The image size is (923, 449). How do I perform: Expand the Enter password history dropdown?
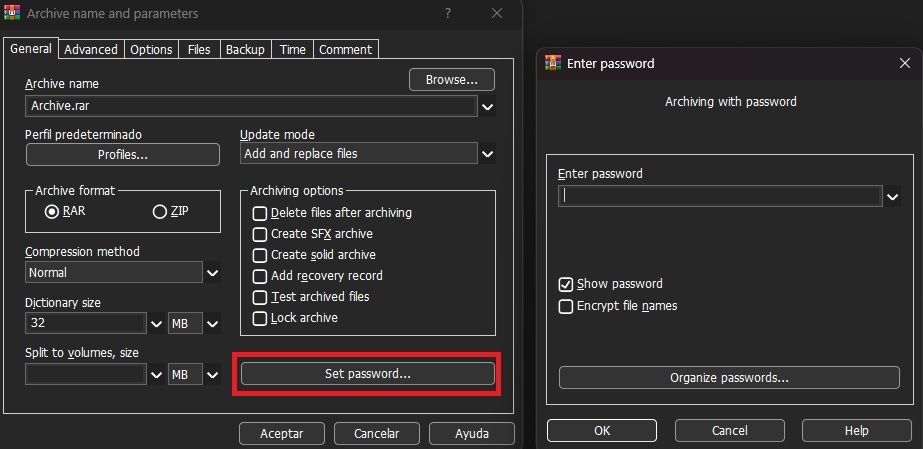893,196
